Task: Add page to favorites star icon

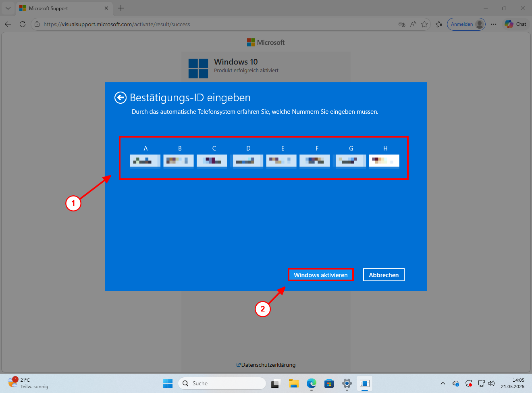Action: [x=424, y=24]
